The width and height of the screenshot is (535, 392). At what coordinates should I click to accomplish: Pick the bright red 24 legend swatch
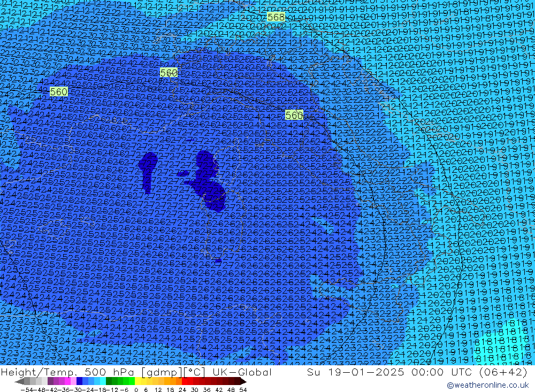point(185,381)
